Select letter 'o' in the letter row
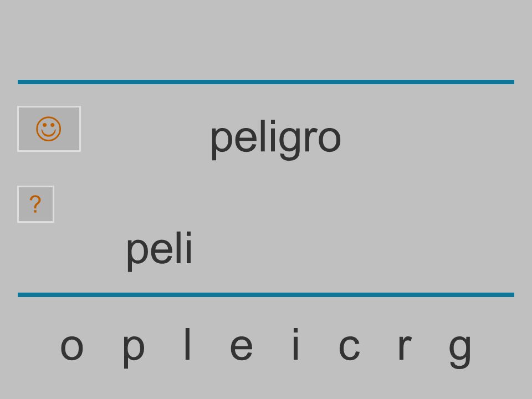Screen dimensions: 532x399 pos(72,347)
